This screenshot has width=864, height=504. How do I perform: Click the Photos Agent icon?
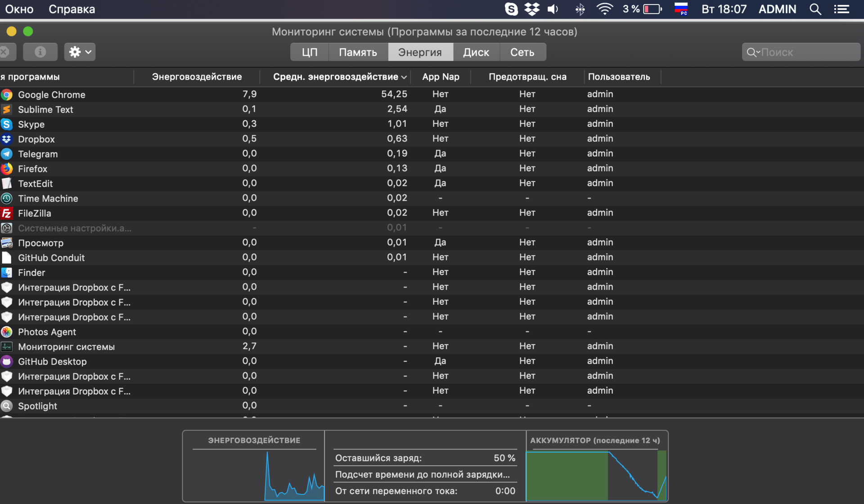[7, 332]
